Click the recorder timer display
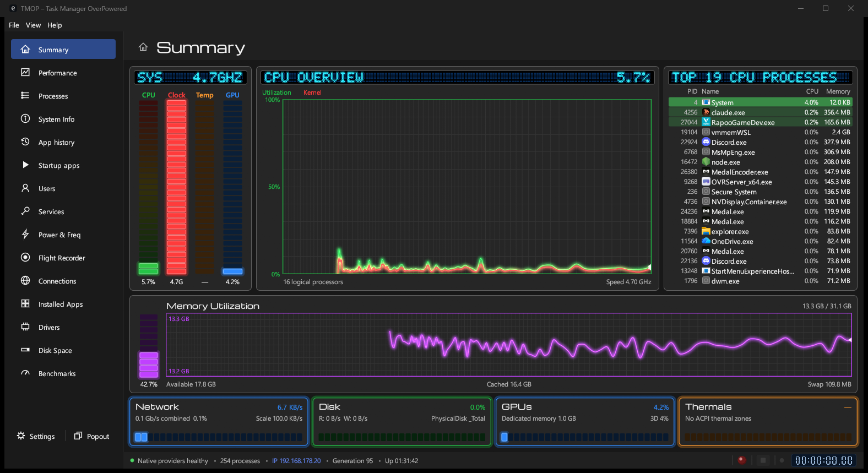 pos(824,460)
